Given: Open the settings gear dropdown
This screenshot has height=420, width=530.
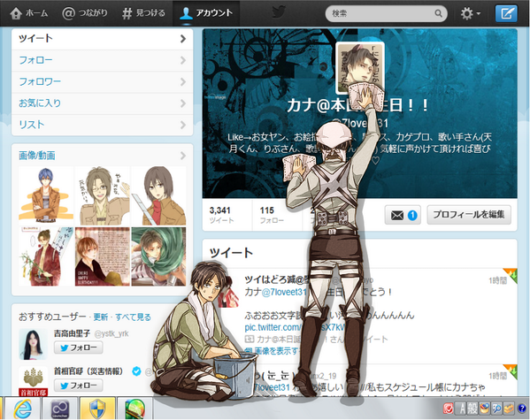Looking at the screenshot, I should tap(470, 13).
